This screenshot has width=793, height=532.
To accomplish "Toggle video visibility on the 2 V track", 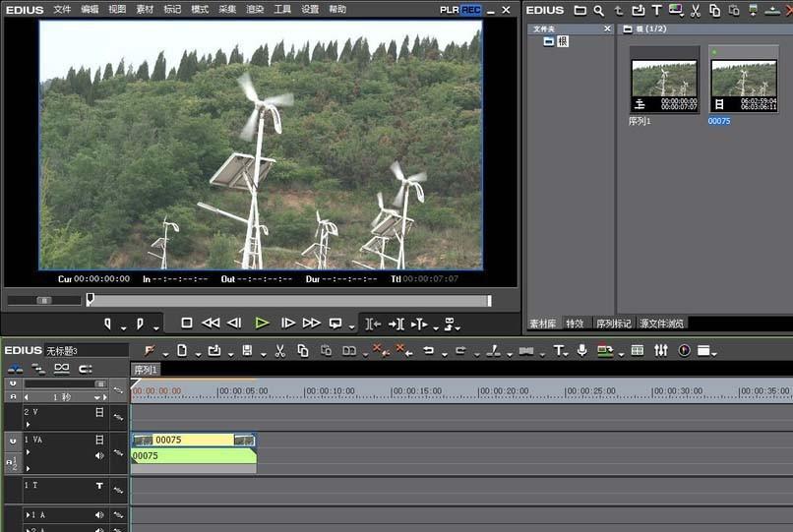I will [x=99, y=413].
